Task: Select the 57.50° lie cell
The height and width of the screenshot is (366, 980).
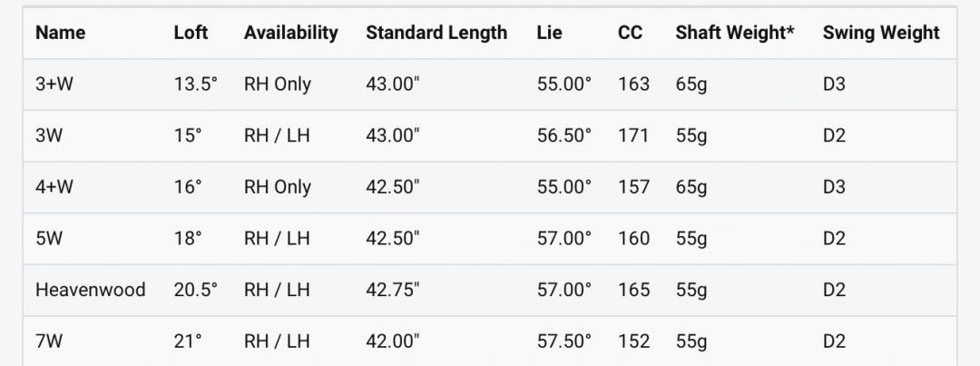Action: coord(563,341)
